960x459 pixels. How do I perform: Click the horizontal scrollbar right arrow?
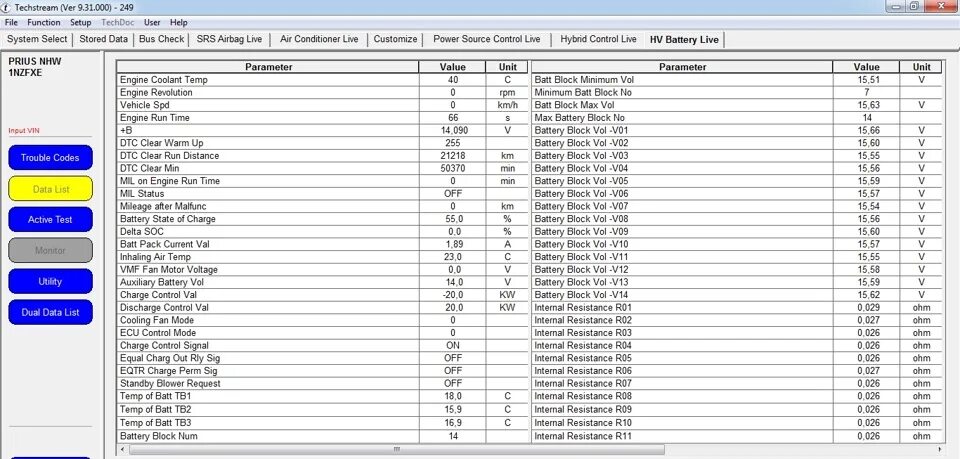click(940, 450)
